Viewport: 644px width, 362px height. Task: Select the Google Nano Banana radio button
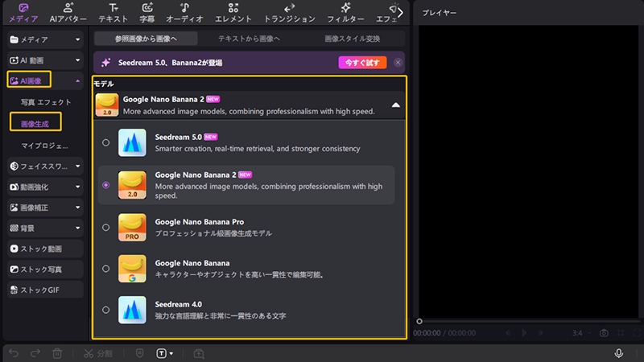(106, 269)
